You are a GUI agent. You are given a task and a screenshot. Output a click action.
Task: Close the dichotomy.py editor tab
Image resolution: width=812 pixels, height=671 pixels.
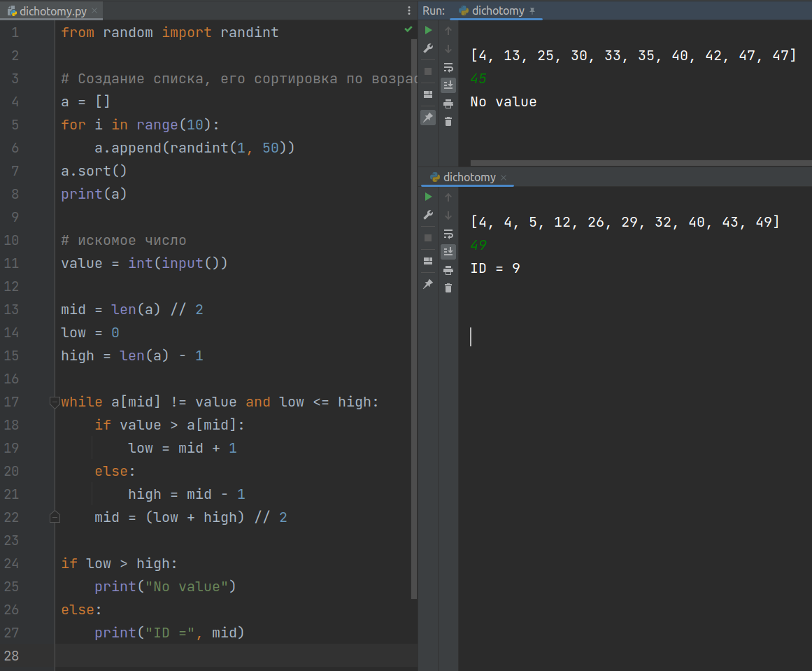tap(94, 11)
